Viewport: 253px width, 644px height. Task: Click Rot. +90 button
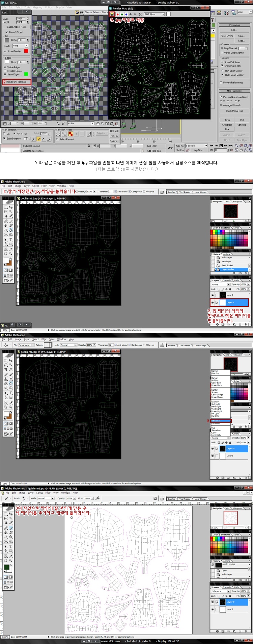tap(114, 131)
